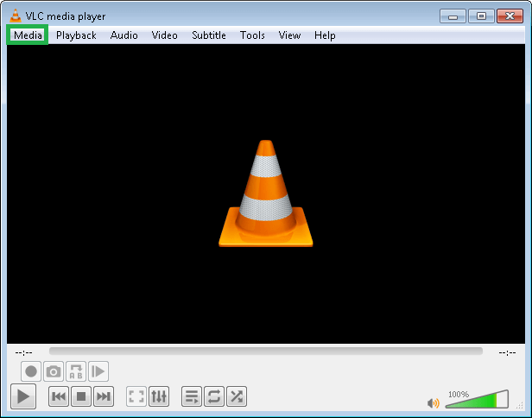
Task: Click the remaining time label on the right
Action: point(507,353)
